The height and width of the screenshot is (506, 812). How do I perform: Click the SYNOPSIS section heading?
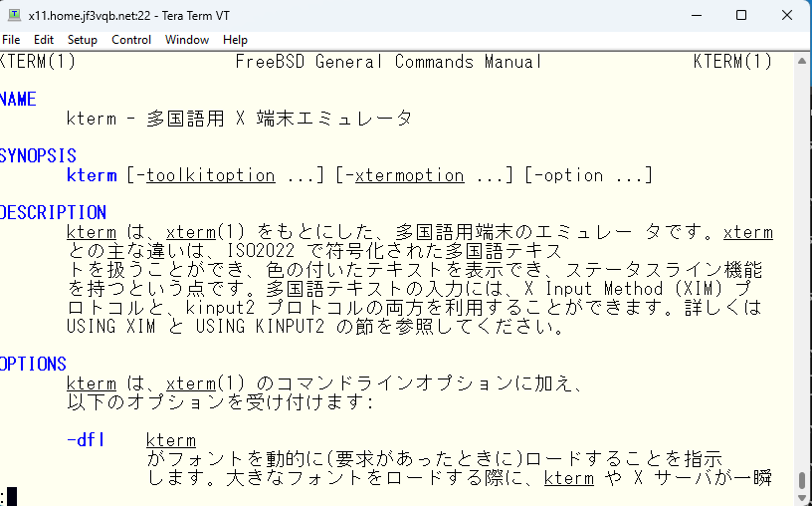click(x=38, y=156)
